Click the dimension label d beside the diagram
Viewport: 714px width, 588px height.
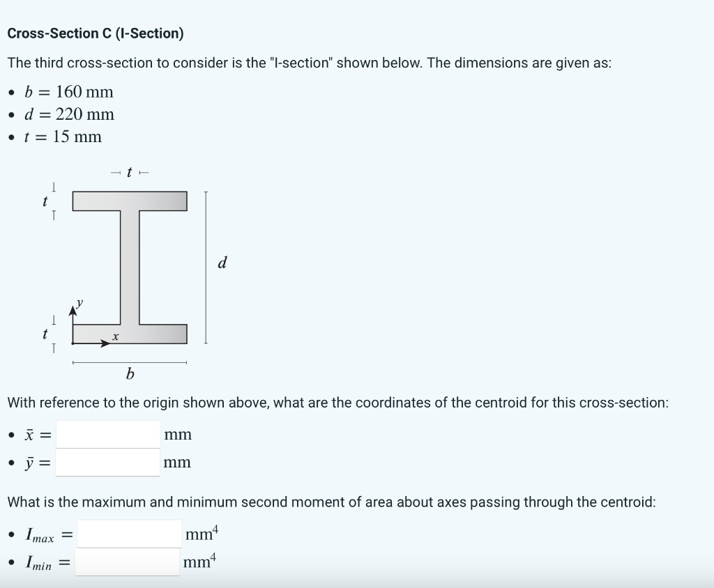(222, 263)
